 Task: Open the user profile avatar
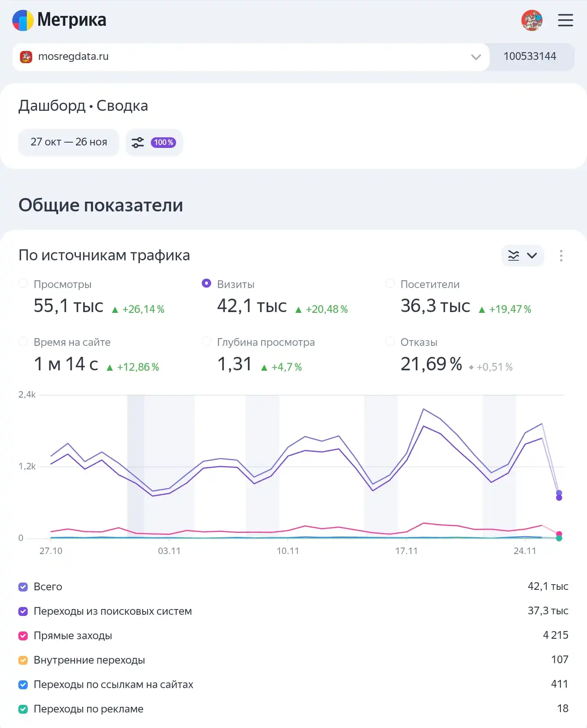[x=532, y=20]
